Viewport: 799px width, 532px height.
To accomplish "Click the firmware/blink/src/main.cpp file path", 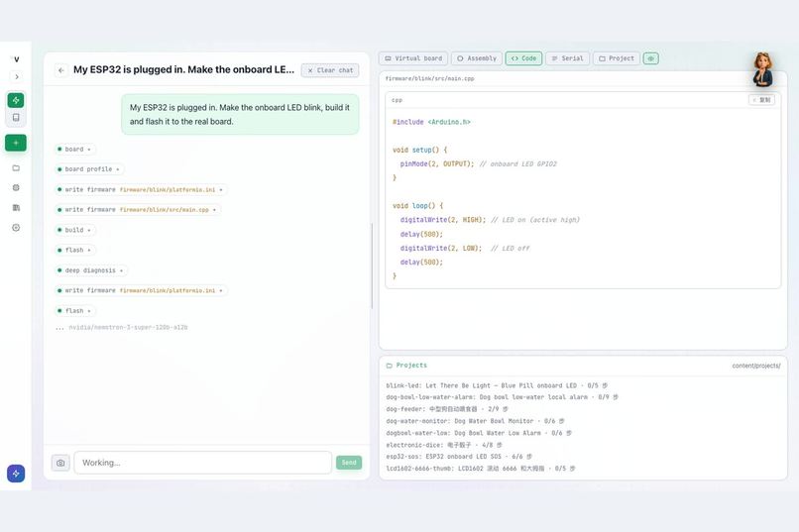I will click(429, 78).
